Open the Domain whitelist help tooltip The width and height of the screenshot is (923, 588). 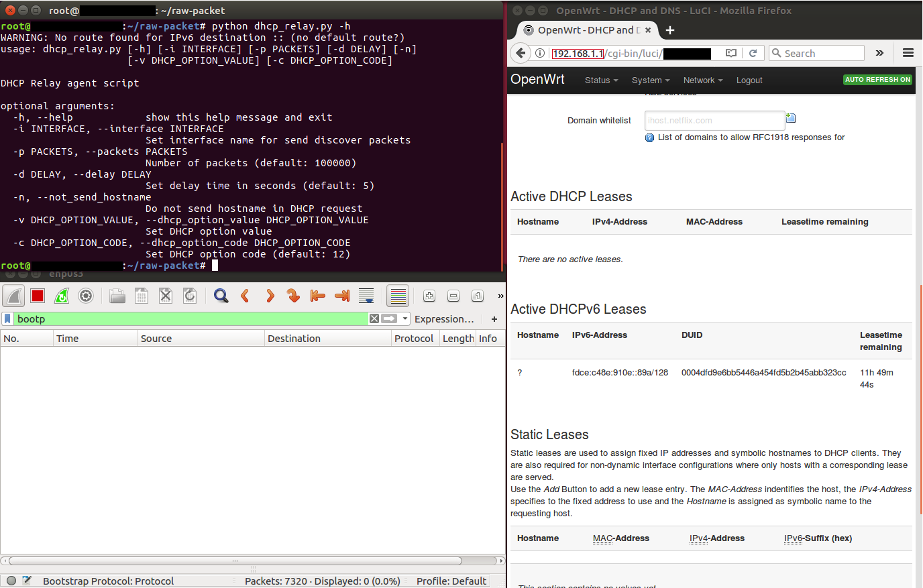(649, 137)
